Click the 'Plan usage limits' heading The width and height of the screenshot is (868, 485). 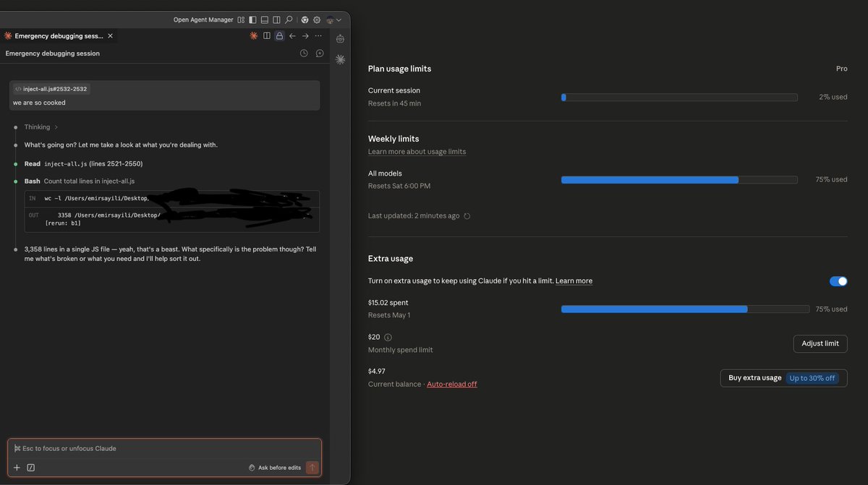[399, 69]
